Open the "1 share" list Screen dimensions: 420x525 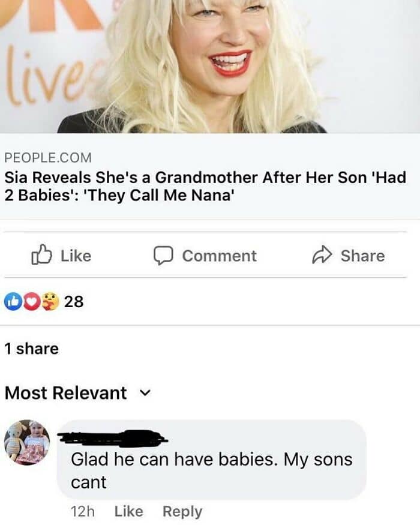tap(31, 349)
